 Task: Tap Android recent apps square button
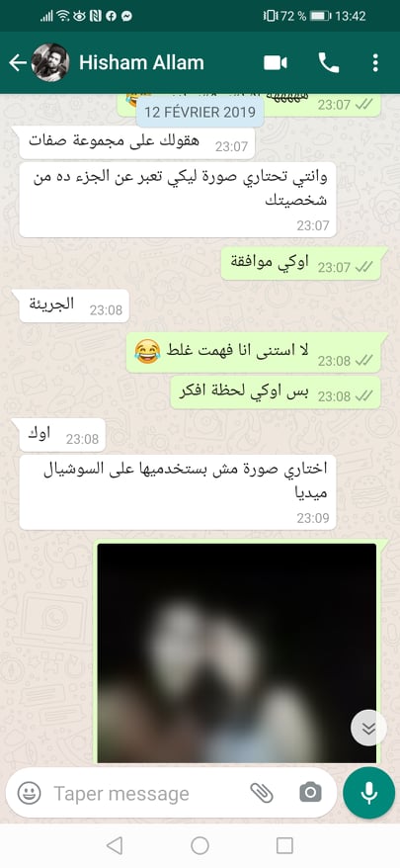[284, 845]
